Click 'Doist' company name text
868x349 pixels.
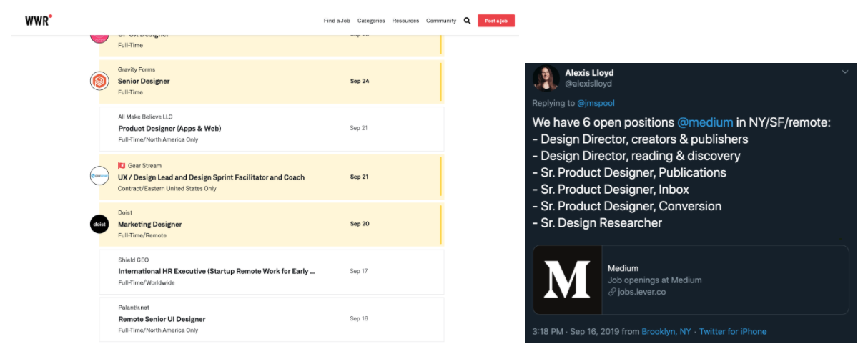pyautogui.click(x=125, y=212)
